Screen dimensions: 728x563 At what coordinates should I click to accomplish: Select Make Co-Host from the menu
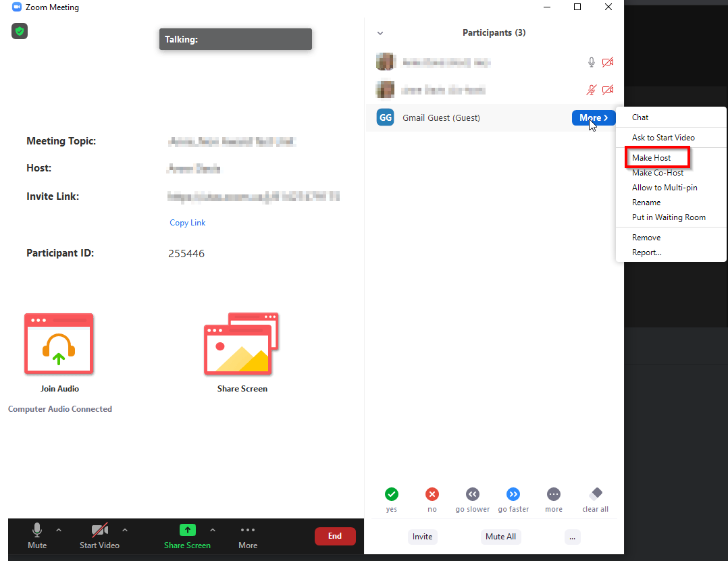[671, 173]
